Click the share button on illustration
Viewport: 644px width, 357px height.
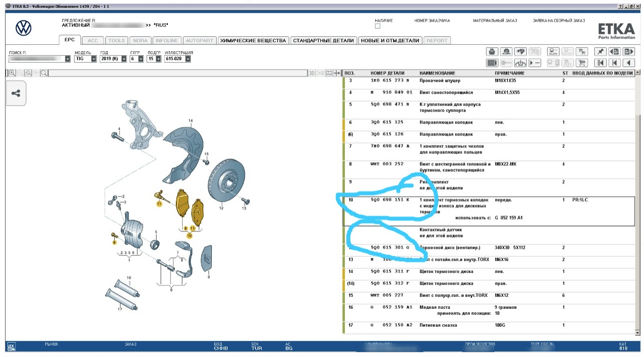point(16,93)
